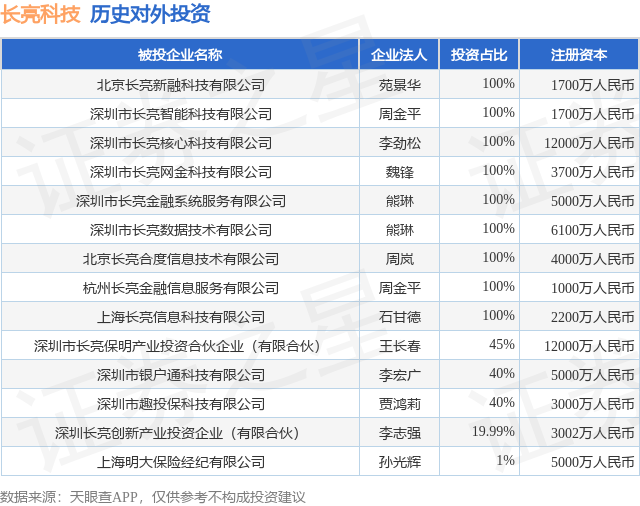The height and width of the screenshot is (506, 640).
Task: Select 深圳市长亮数据技术有限公司 company name
Action: pyautogui.click(x=181, y=230)
